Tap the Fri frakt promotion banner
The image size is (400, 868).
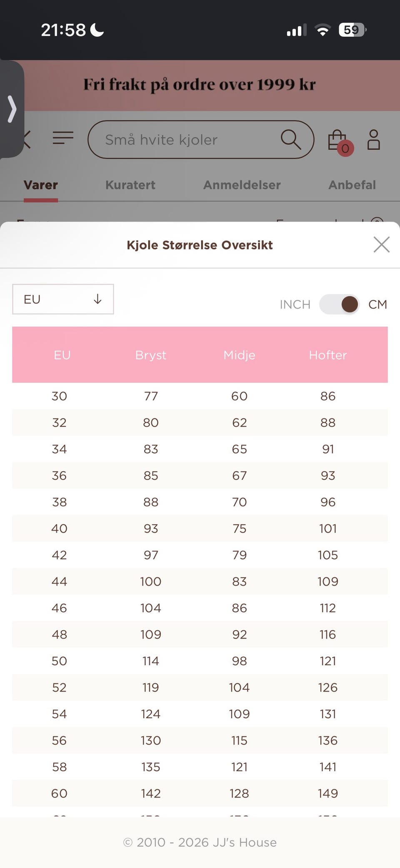[200, 85]
